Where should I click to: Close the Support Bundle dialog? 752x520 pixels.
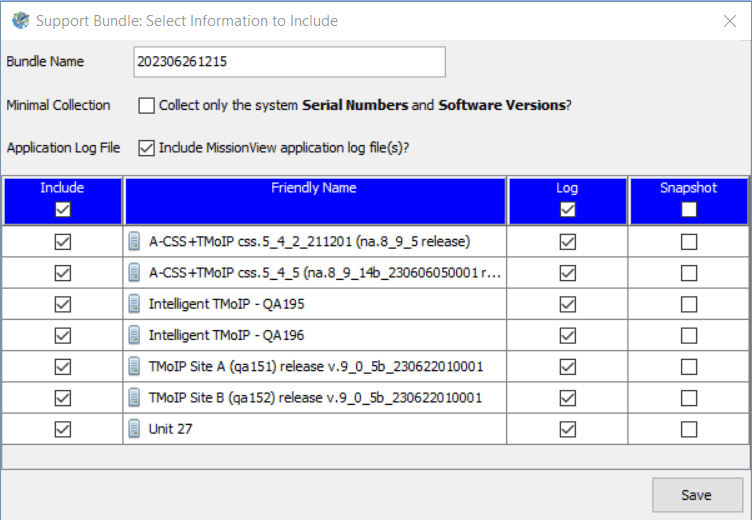coord(730,21)
